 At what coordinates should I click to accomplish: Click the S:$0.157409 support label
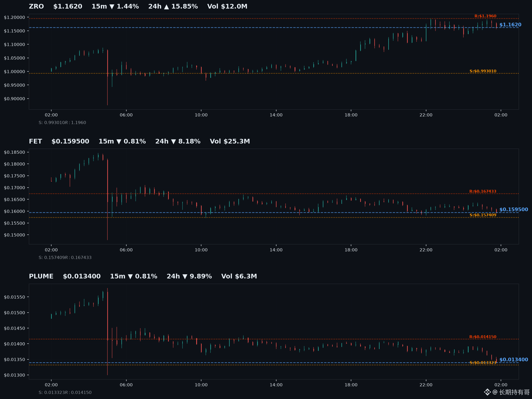pos(483,215)
